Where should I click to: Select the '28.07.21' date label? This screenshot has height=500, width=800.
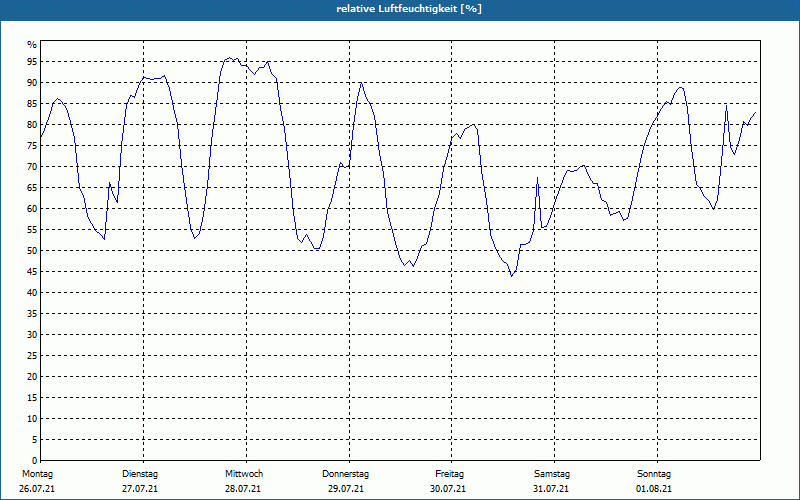(243, 489)
